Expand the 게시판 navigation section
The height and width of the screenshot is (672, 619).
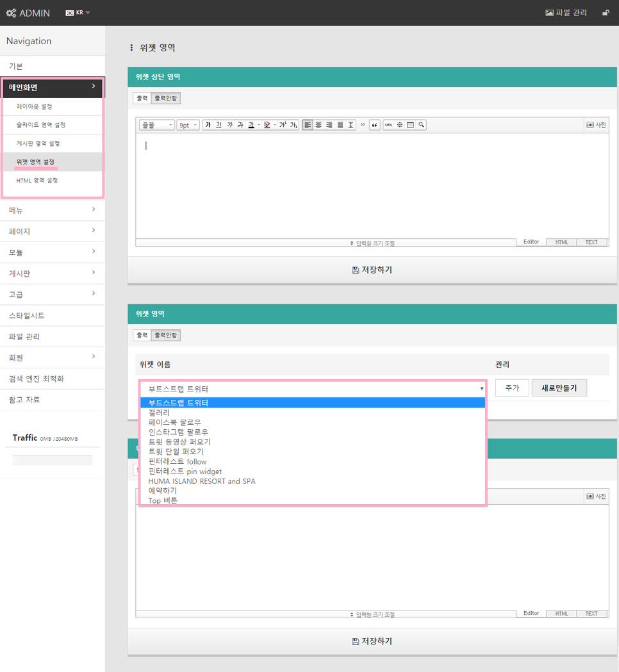[53, 273]
